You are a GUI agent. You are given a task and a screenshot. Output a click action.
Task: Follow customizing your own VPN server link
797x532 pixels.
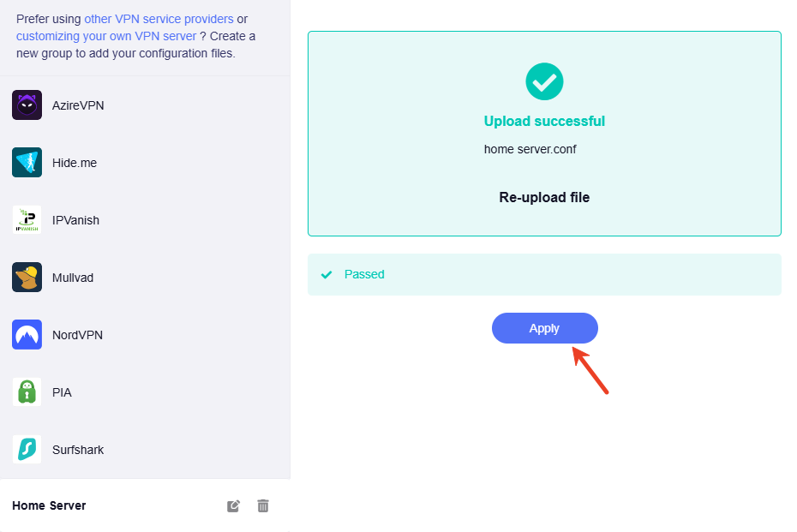tap(106, 36)
